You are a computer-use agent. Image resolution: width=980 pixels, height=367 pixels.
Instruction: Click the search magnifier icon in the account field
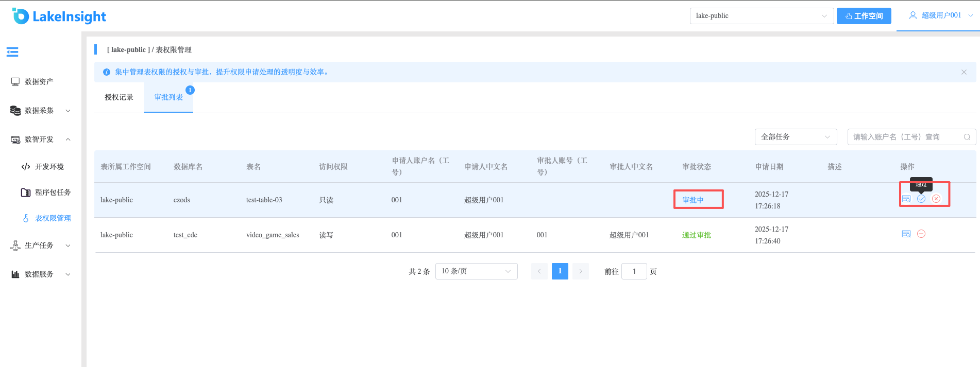[x=967, y=137]
